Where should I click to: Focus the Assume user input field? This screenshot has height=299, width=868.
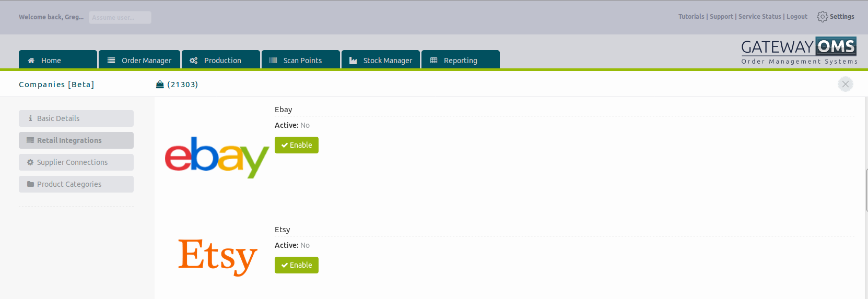[x=120, y=17]
